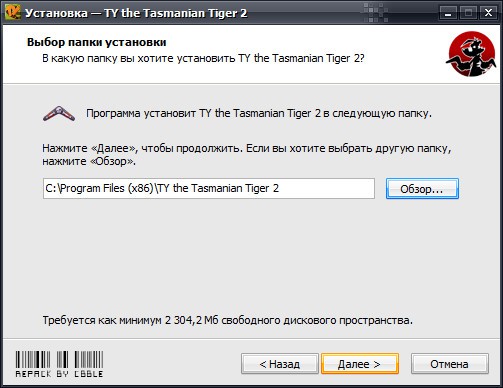503x388 pixels.
Task: Click the heading 'Выбор папки установки'
Action: coord(97,42)
